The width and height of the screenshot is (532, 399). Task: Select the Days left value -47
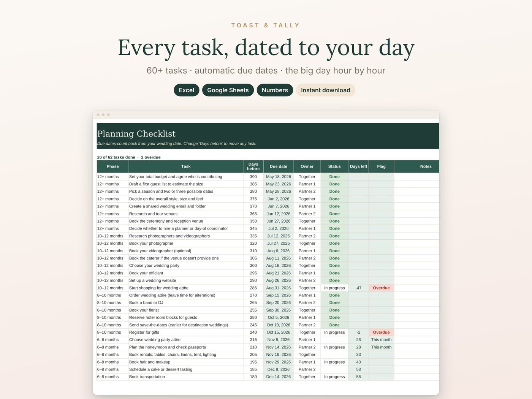[358, 288]
